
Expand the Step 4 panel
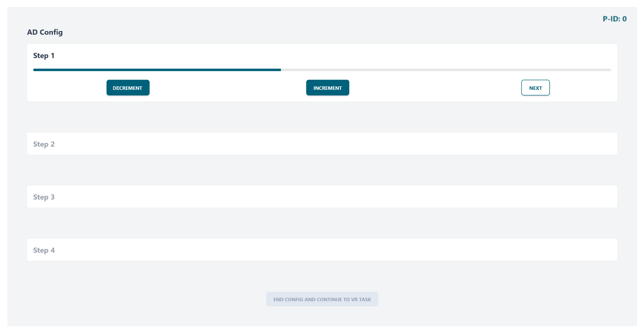[322, 250]
